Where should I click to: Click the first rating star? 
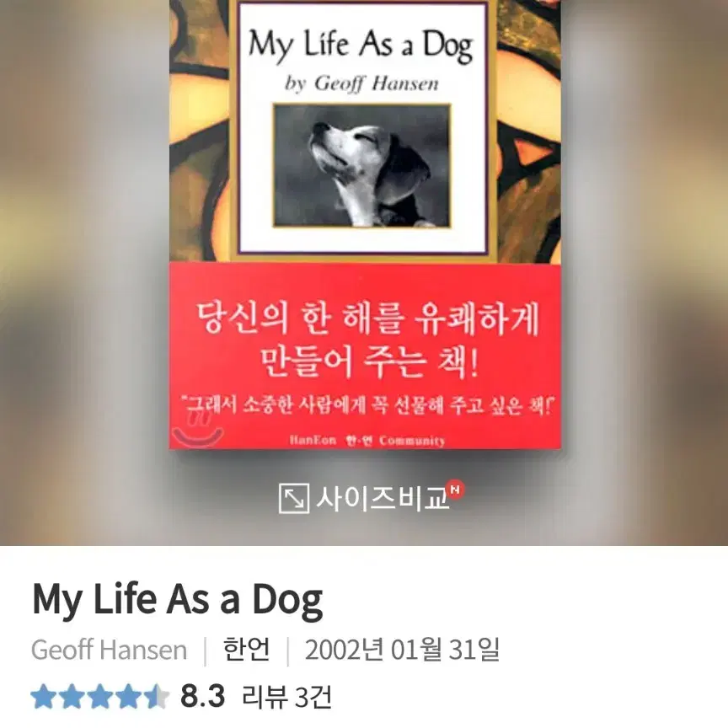44,697
